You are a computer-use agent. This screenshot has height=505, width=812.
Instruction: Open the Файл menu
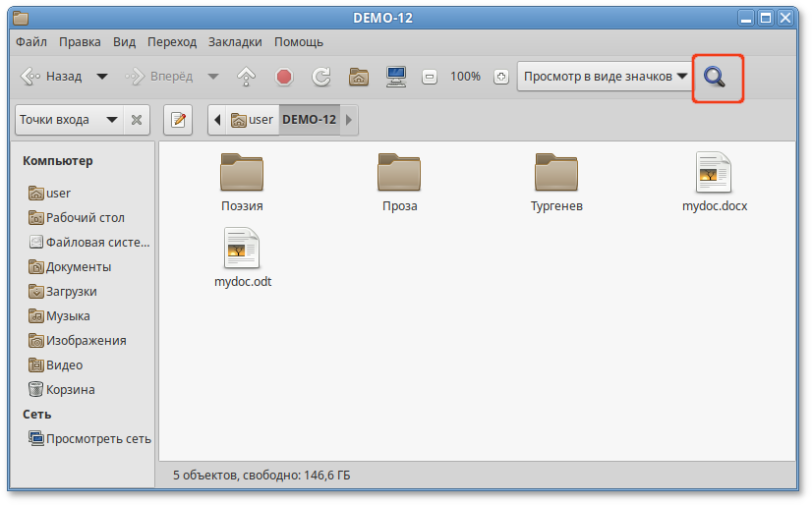point(31,42)
